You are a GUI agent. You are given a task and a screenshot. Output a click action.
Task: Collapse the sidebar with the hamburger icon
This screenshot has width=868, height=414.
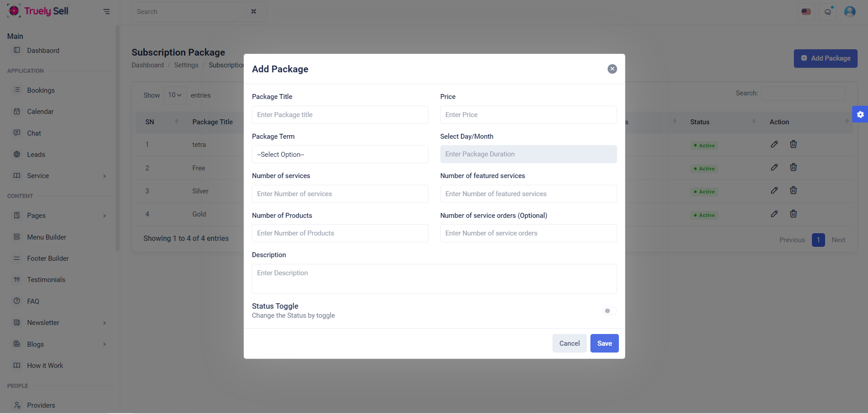(x=107, y=11)
